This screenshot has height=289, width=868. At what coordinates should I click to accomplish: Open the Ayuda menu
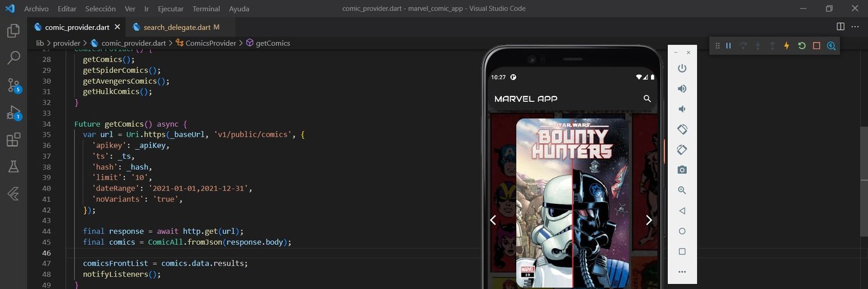(239, 9)
